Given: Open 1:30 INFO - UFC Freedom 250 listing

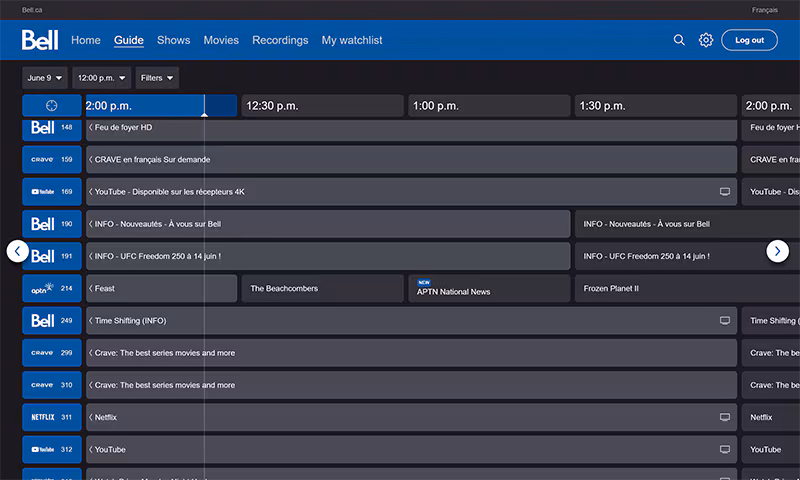Looking at the screenshot, I should tap(687, 256).
